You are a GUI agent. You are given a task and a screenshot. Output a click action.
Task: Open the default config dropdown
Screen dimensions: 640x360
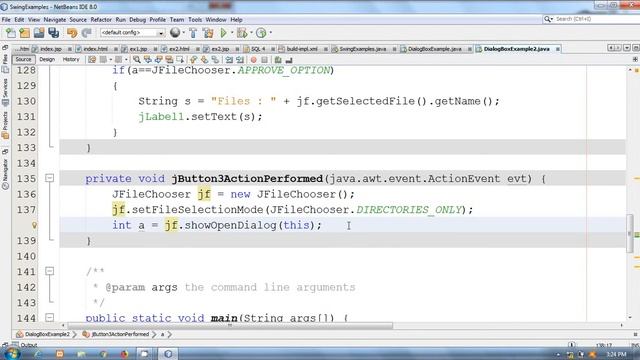[x=161, y=33]
